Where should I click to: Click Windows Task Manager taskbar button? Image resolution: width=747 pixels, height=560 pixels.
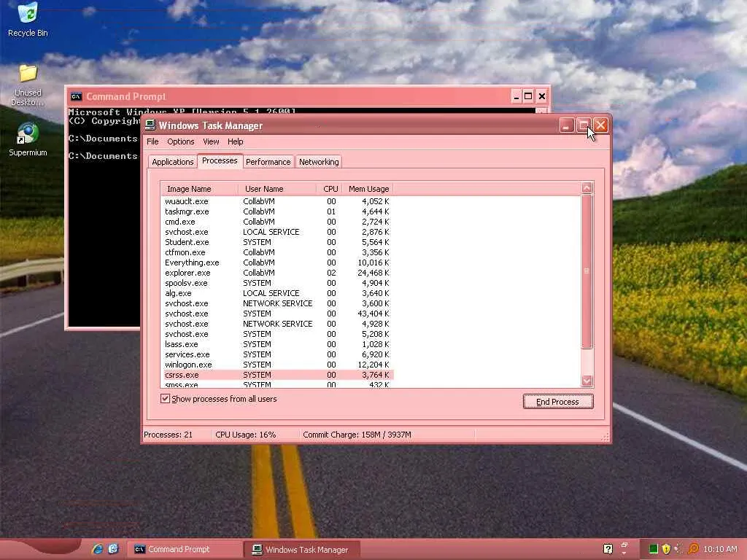click(302, 549)
